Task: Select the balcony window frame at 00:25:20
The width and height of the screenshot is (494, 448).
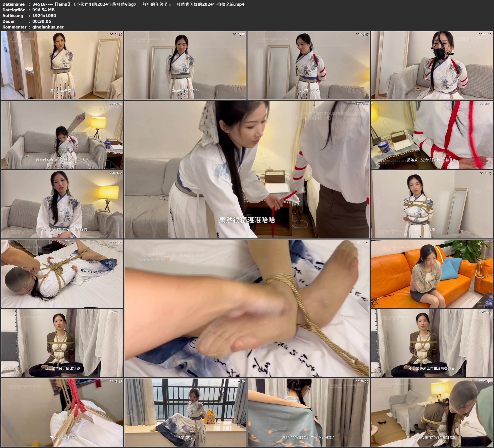Action: tap(185, 412)
